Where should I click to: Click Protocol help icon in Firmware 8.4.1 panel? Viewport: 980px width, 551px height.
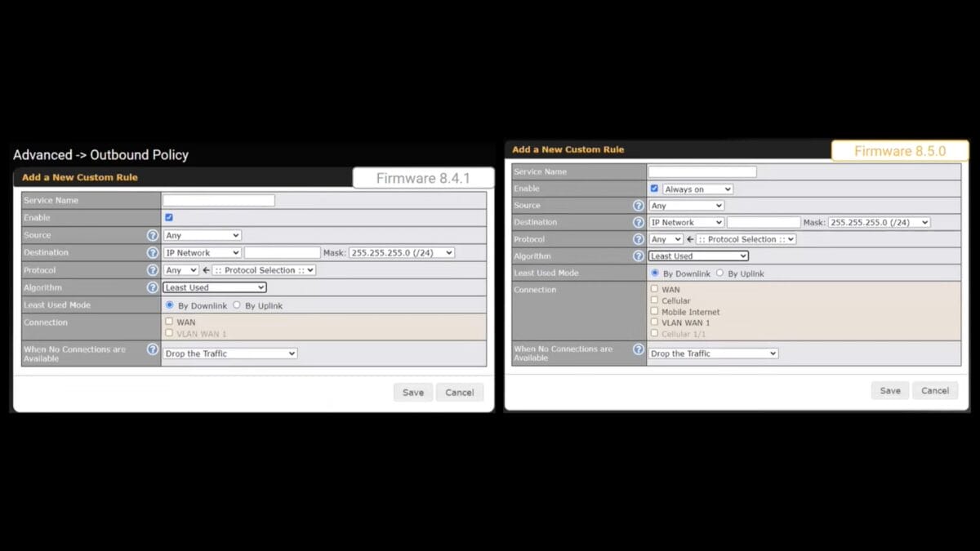[x=152, y=270]
